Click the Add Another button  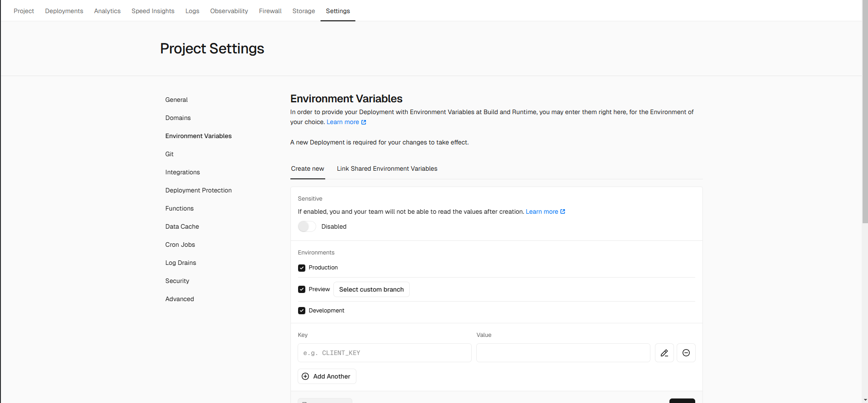[x=327, y=376]
